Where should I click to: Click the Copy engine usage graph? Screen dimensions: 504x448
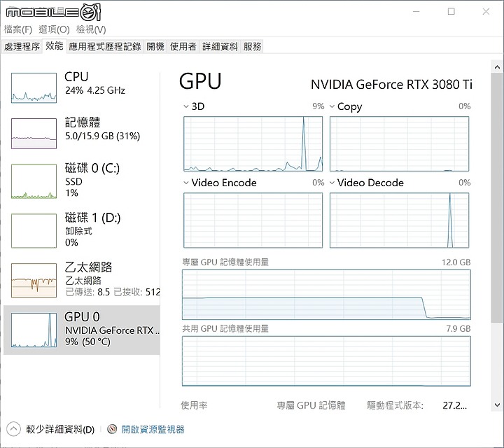tap(399, 144)
